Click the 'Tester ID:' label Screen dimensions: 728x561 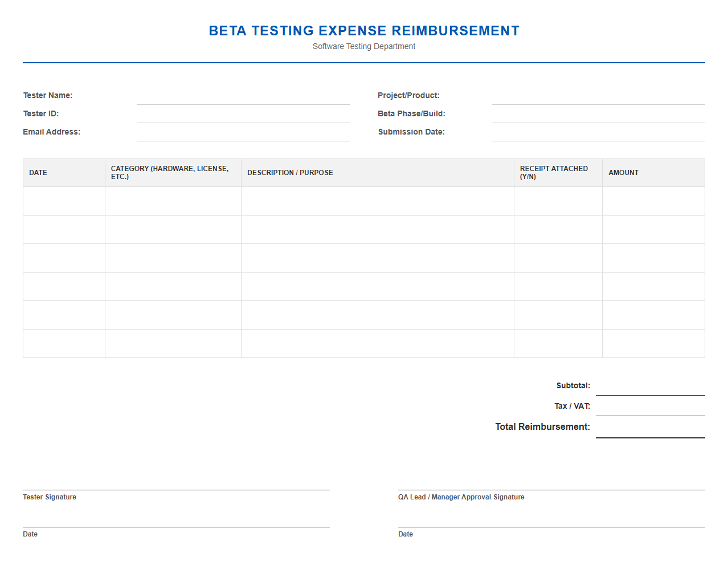41,114
